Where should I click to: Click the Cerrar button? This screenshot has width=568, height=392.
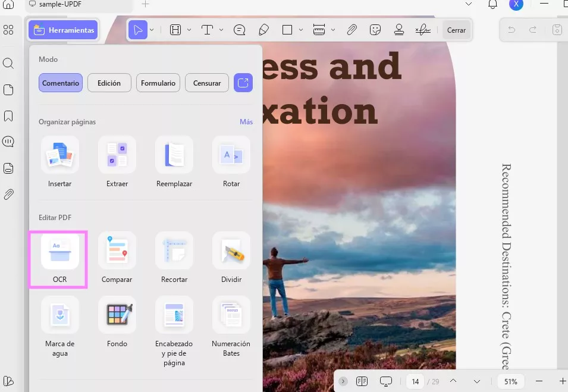pos(456,30)
